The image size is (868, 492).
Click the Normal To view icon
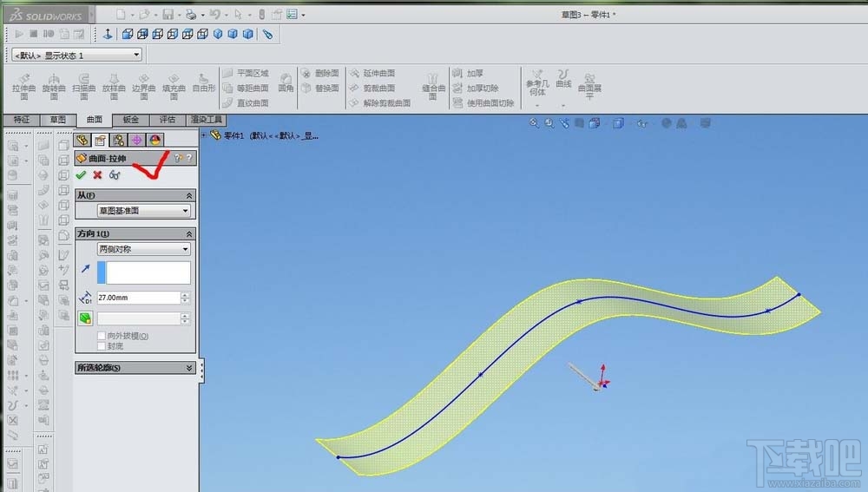pos(108,35)
